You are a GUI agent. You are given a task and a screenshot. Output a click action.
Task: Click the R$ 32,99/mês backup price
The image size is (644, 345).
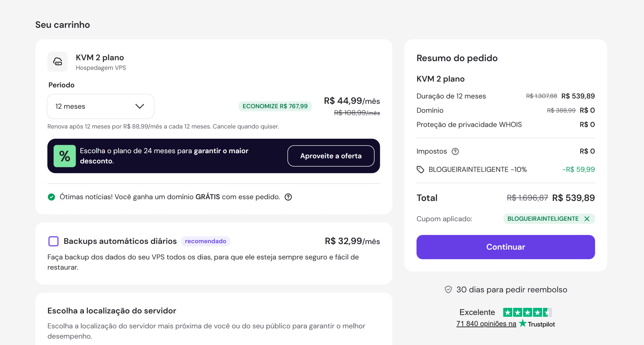pos(352,241)
